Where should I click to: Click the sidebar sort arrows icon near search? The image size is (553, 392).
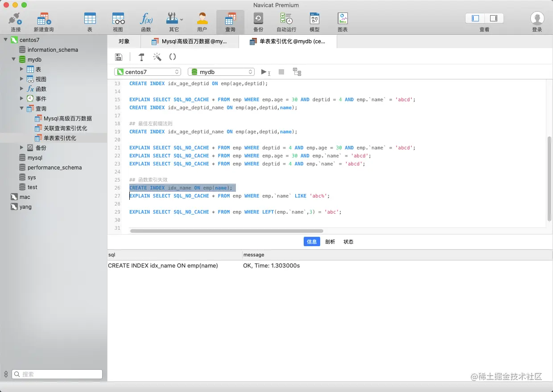6,374
